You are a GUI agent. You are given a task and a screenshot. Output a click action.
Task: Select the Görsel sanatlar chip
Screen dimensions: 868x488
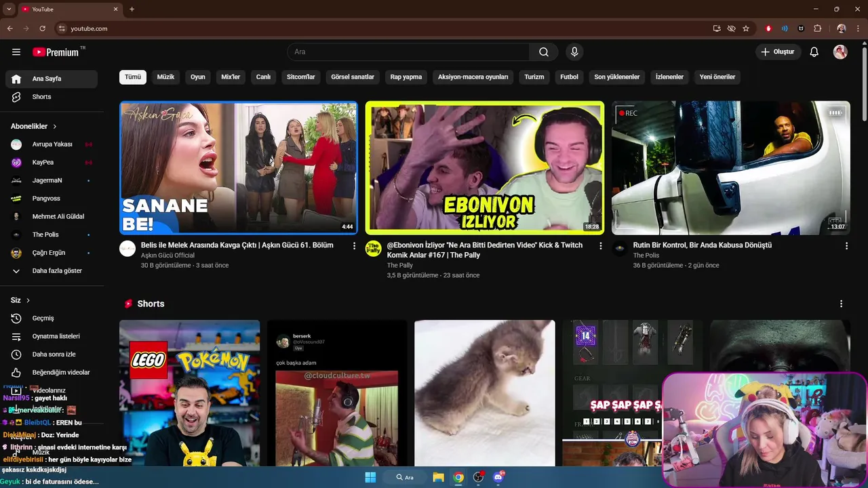[353, 77]
